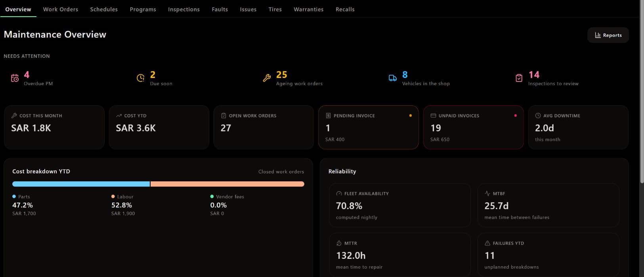Click the Avg Downtime clock icon
Screen dimensions: 644x277
click(538, 116)
